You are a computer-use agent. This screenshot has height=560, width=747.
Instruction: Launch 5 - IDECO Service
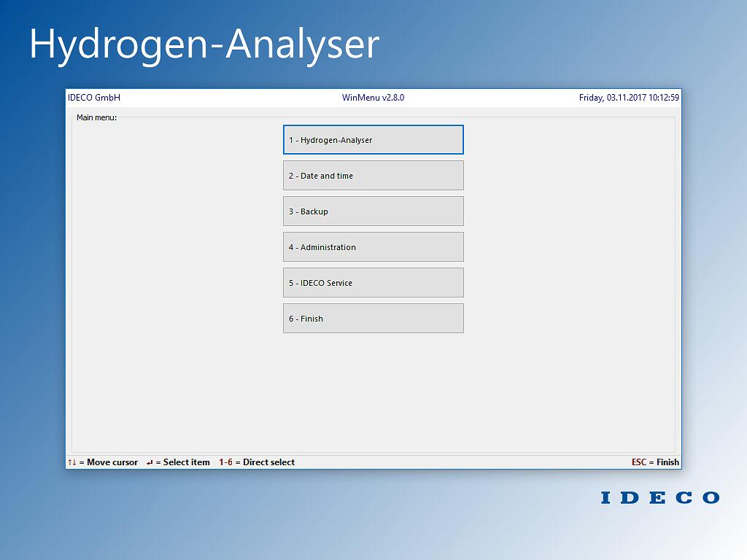(373, 283)
